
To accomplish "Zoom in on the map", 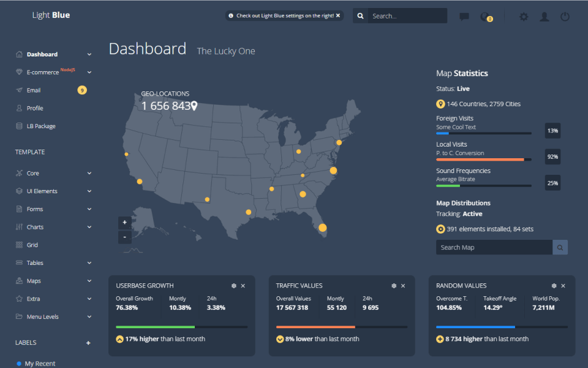I will (x=125, y=222).
